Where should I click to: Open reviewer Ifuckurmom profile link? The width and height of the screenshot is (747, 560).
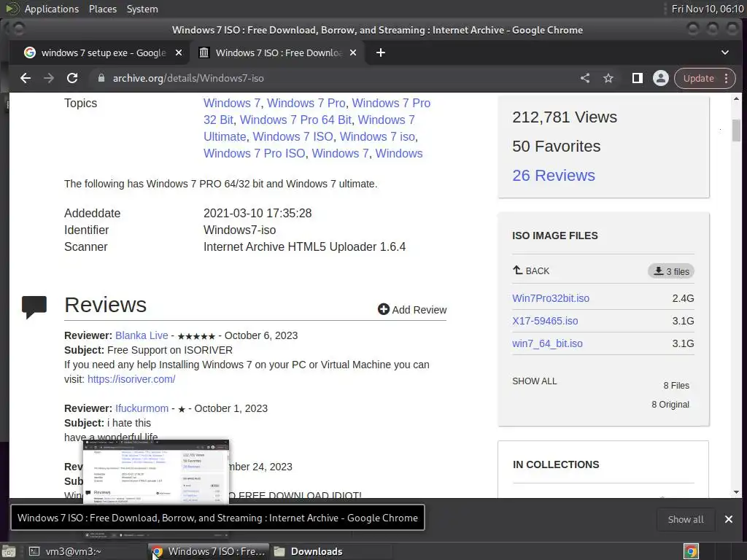tap(142, 408)
